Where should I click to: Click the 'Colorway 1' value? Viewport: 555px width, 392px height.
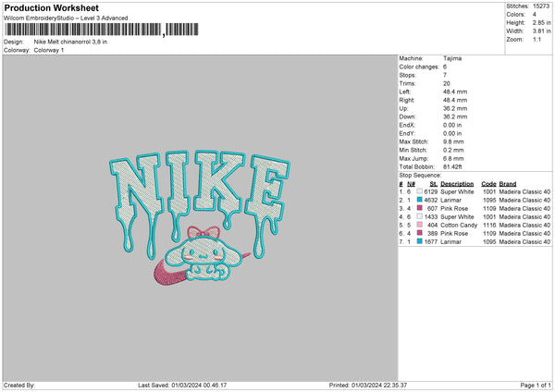[x=49, y=50]
